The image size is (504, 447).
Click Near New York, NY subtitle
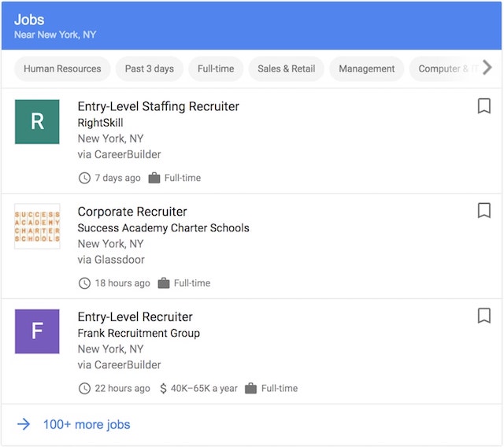coord(55,35)
